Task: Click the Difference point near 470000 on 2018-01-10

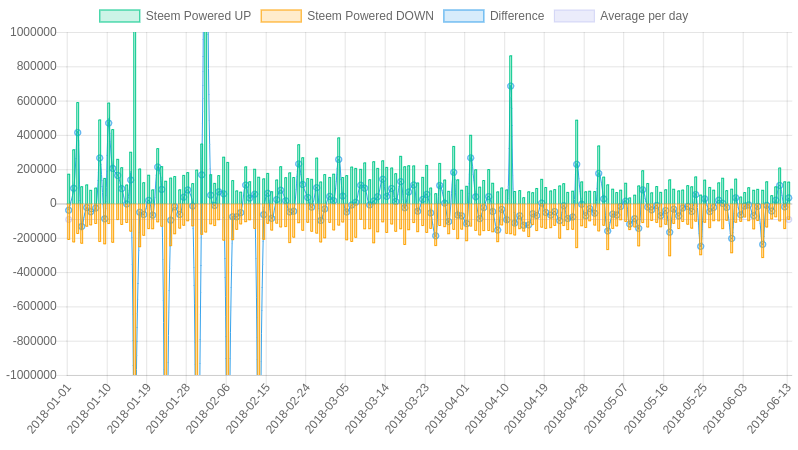Action: coord(108,123)
